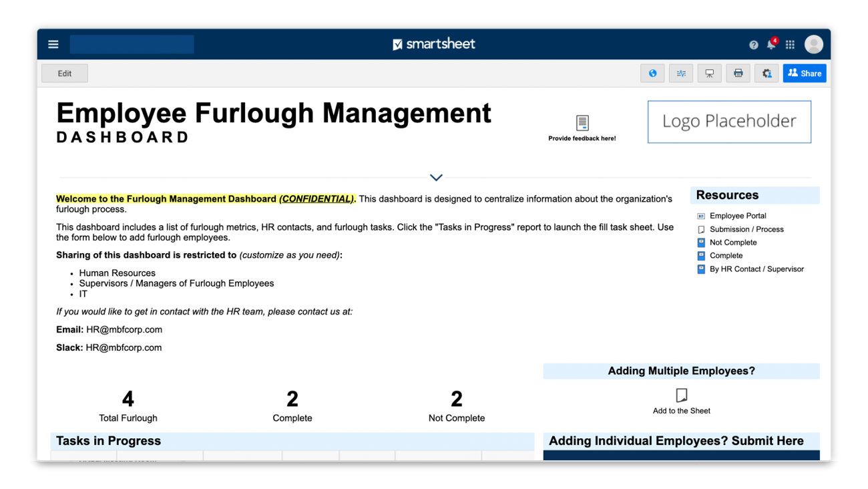Click the Supervisors / Managers of Furlough Employees bullet
Image resolution: width=868 pixels, height=489 pixels.
coord(176,283)
